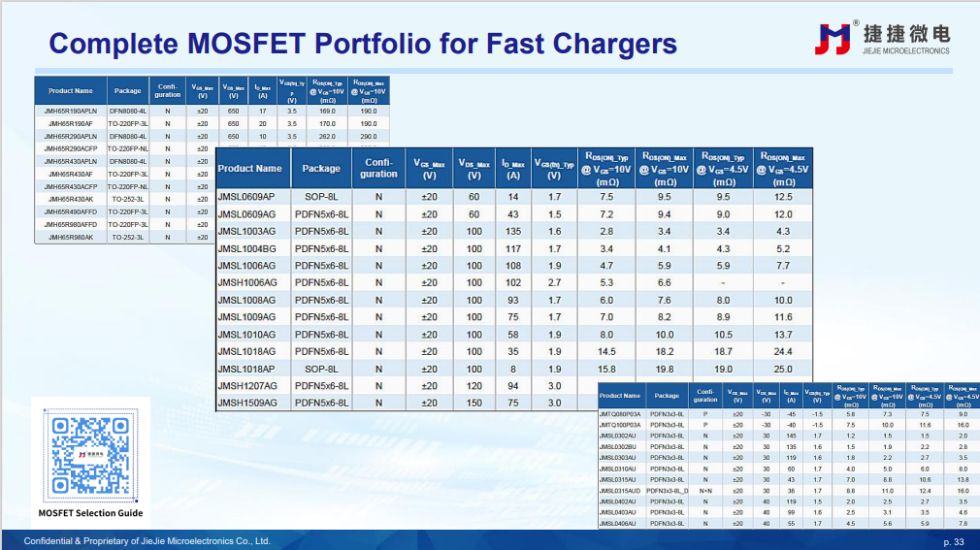The image size is (980, 550).
Task: Click ID value 135 in JMSL1003AG row
Action: (x=513, y=231)
